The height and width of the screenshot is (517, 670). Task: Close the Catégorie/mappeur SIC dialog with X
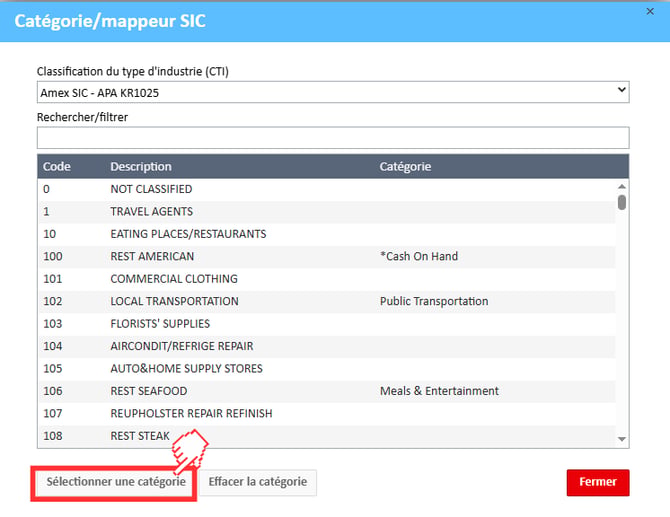point(650,12)
